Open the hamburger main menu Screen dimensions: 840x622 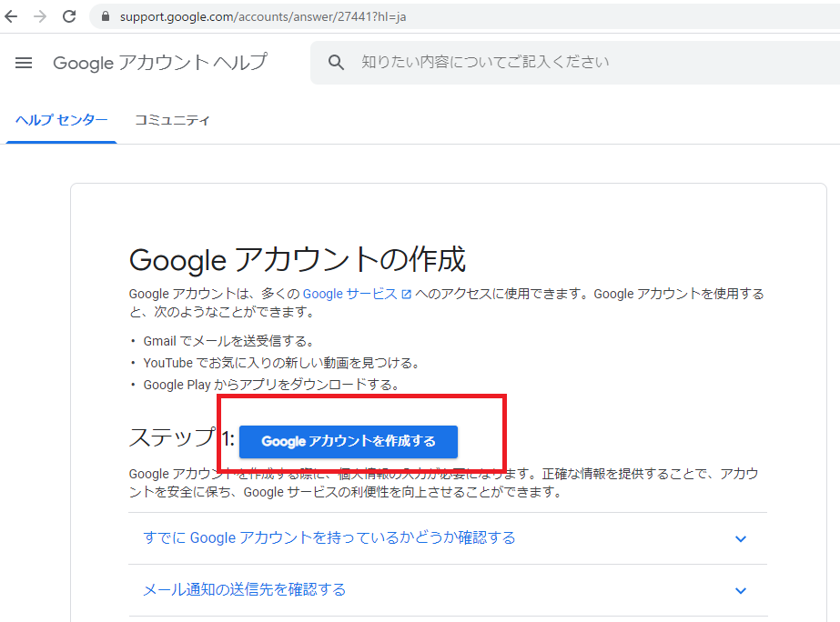point(24,63)
